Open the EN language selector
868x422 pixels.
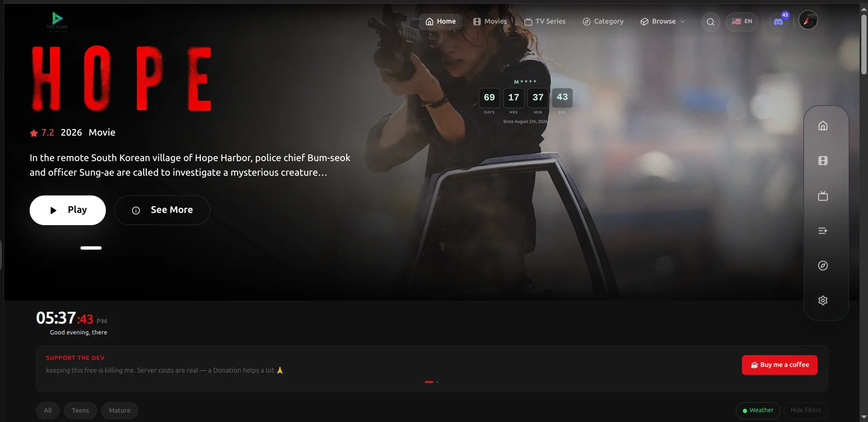coord(741,22)
